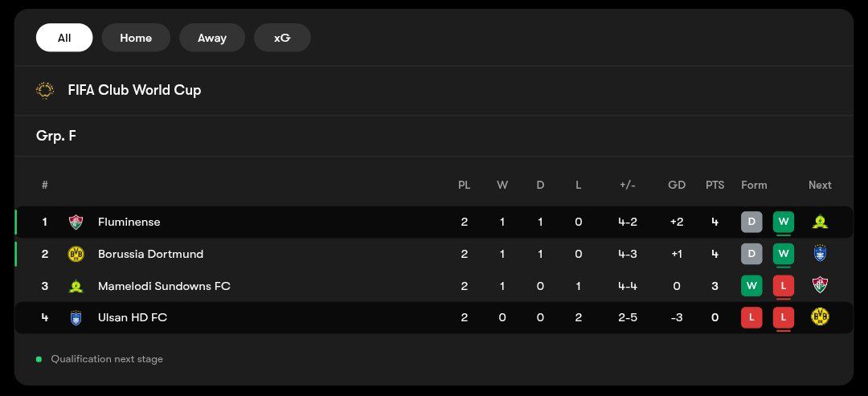Click Dortmund's grey D form badge
The height and width of the screenshot is (396, 868).
[x=751, y=254]
